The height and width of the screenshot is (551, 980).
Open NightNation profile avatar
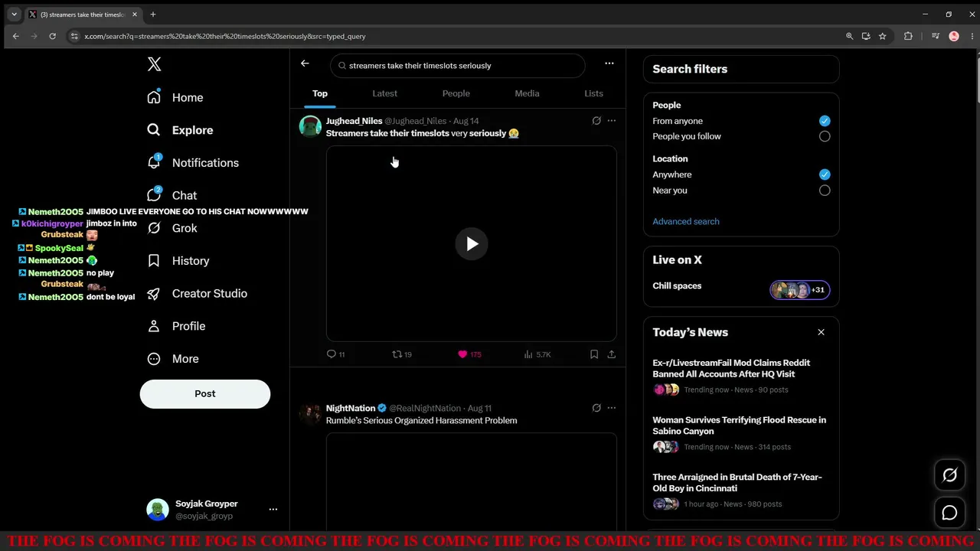tap(310, 414)
